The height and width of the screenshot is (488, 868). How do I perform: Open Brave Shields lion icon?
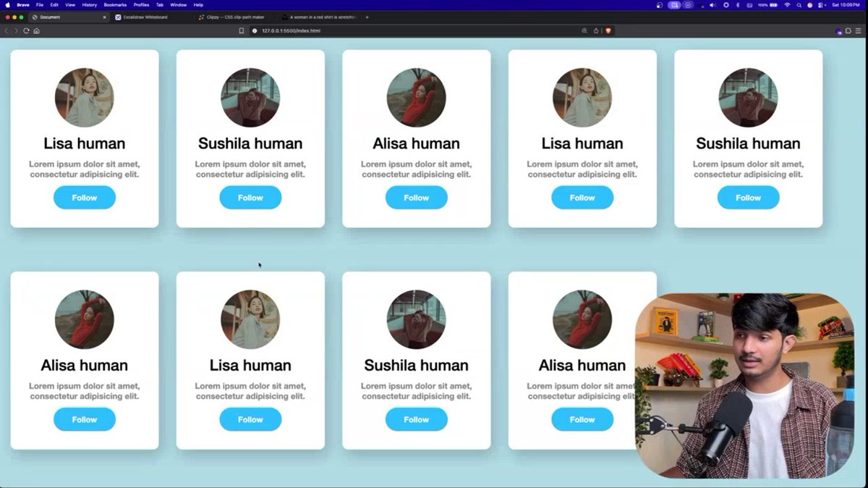pos(608,30)
